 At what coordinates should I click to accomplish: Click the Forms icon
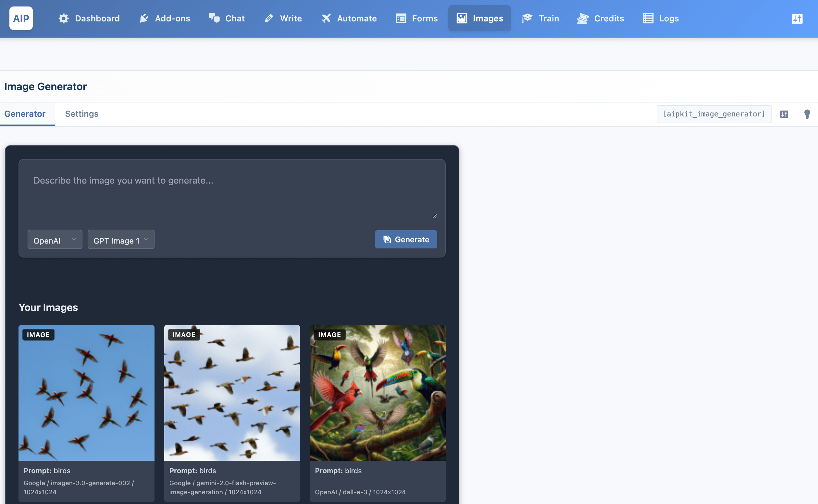(401, 18)
